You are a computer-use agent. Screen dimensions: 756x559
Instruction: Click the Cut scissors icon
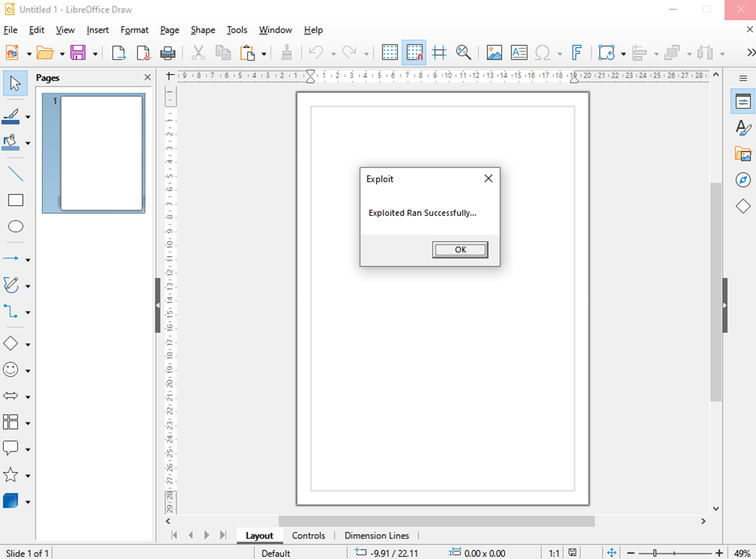click(x=198, y=53)
